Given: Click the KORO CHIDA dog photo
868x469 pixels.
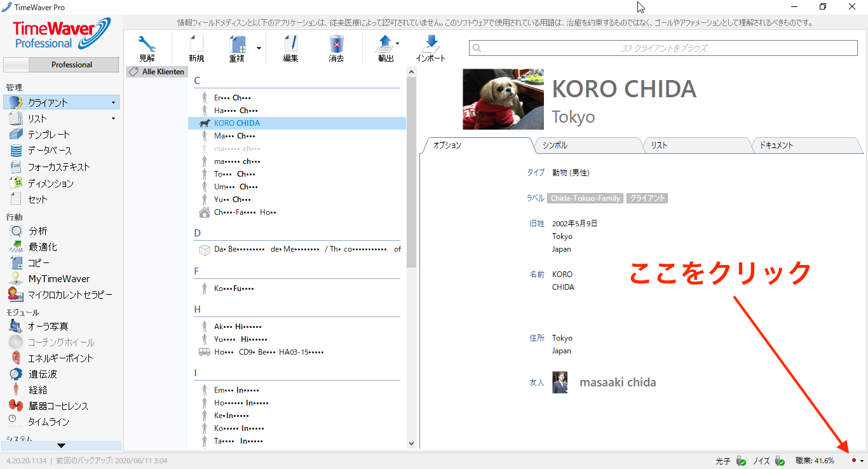Looking at the screenshot, I should 503,99.
